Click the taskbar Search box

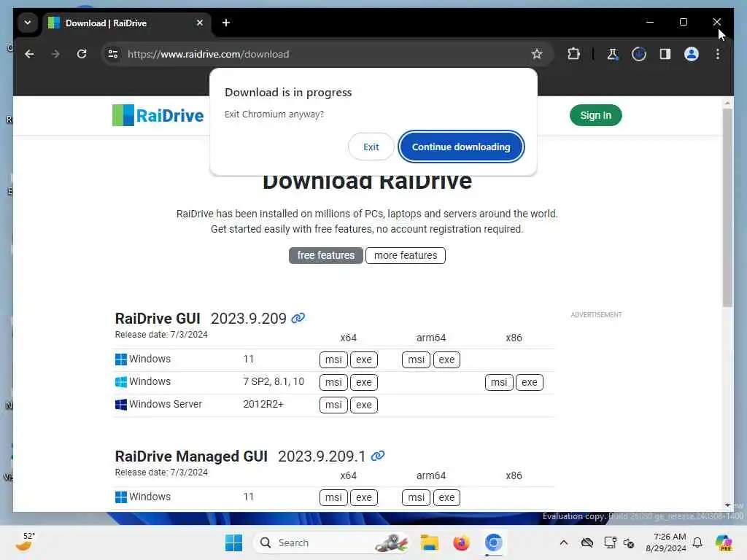(x=331, y=542)
